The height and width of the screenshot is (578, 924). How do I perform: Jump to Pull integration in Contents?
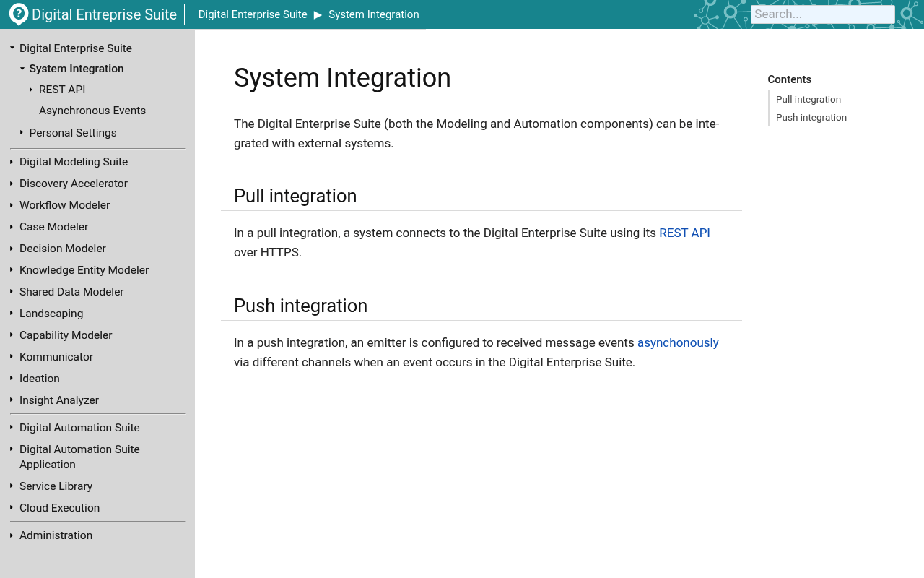click(x=808, y=100)
